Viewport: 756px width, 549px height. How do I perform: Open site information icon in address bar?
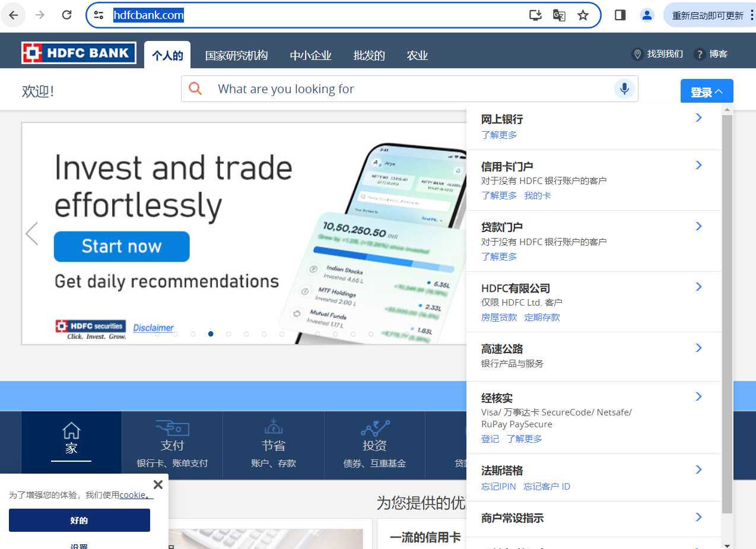click(x=99, y=15)
